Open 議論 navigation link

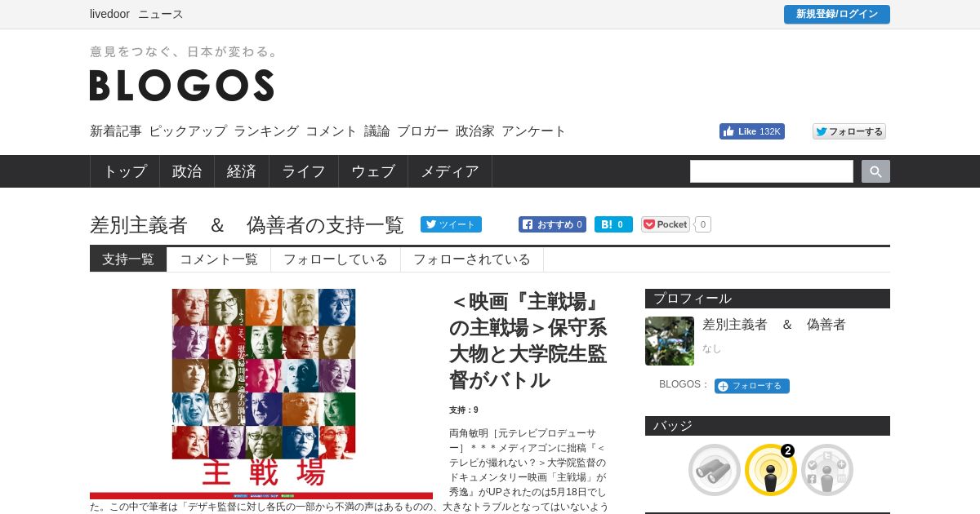pos(377,131)
